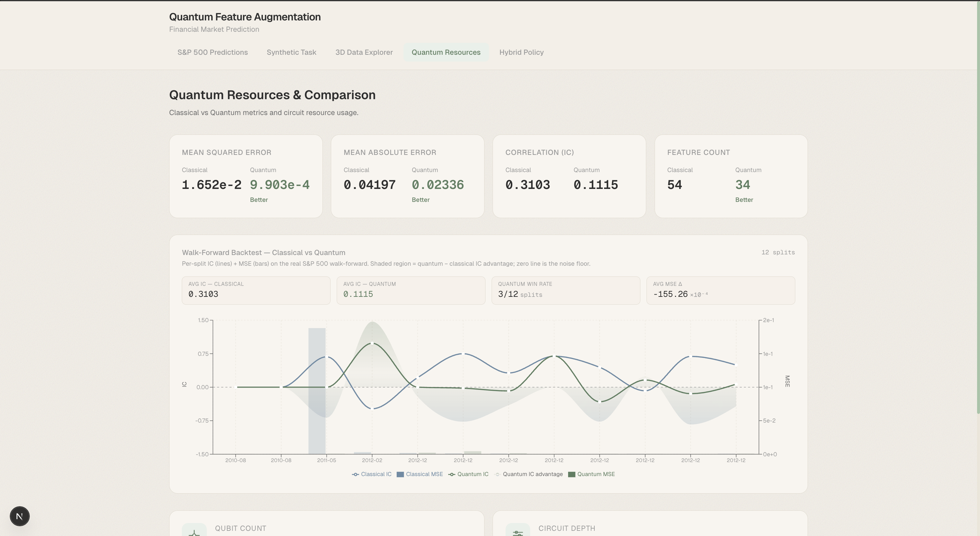
Task: Toggle Classical MSE bars in legend
Action: pyautogui.click(x=420, y=474)
